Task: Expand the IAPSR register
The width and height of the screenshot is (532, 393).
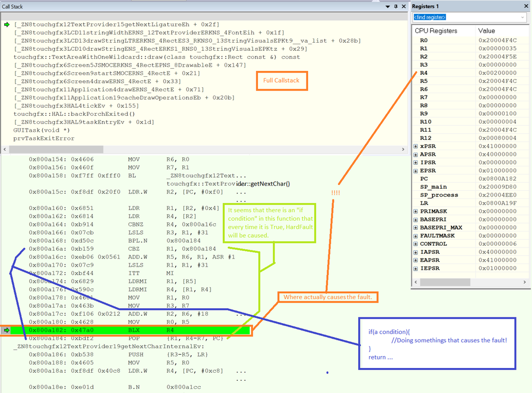Action: coord(416,252)
